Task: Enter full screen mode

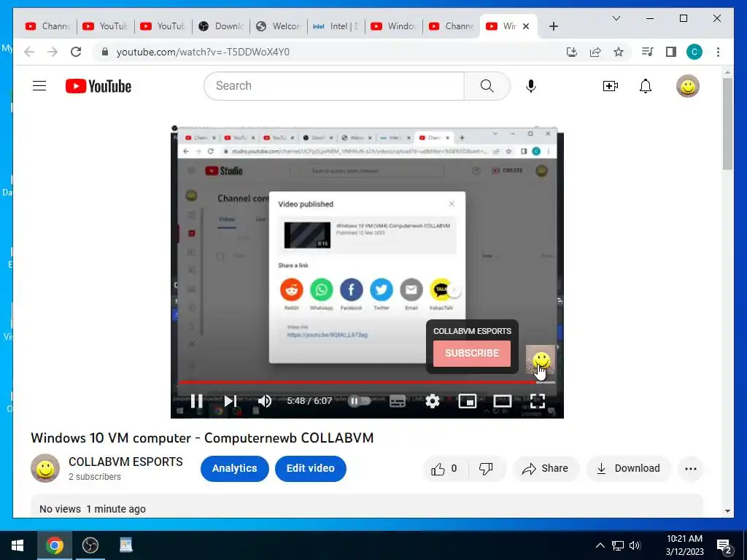Action: pyautogui.click(x=538, y=401)
